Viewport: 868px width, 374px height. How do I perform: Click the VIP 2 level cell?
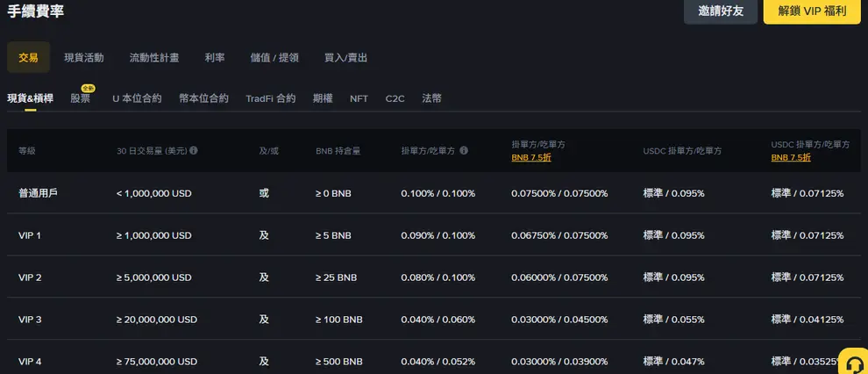pos(30,277)
